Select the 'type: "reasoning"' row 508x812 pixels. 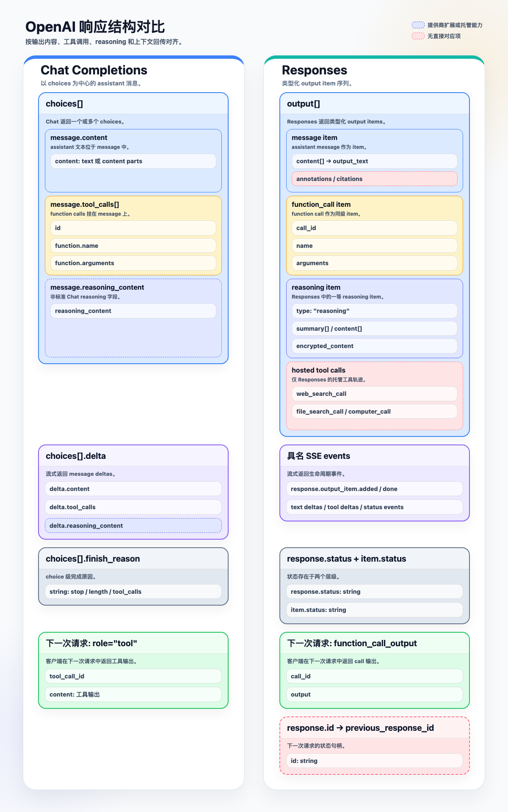(x=375, y=311)
